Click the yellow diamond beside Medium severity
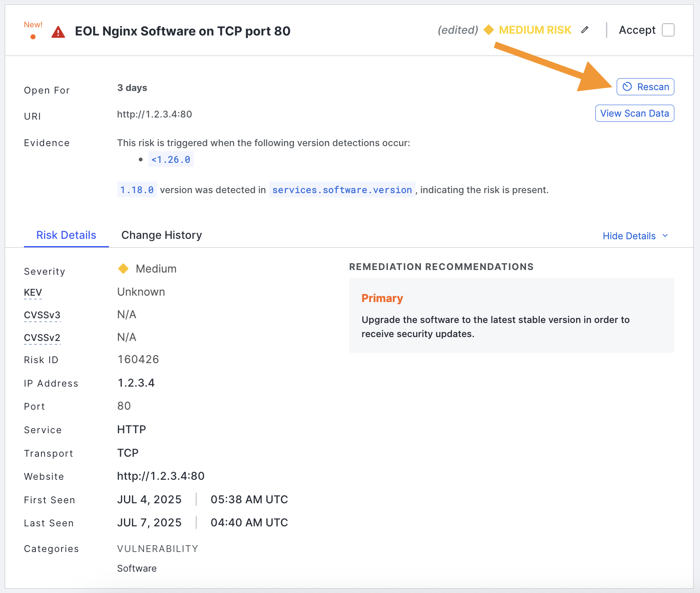Screen dimensions: 700x593 point(123,269)
